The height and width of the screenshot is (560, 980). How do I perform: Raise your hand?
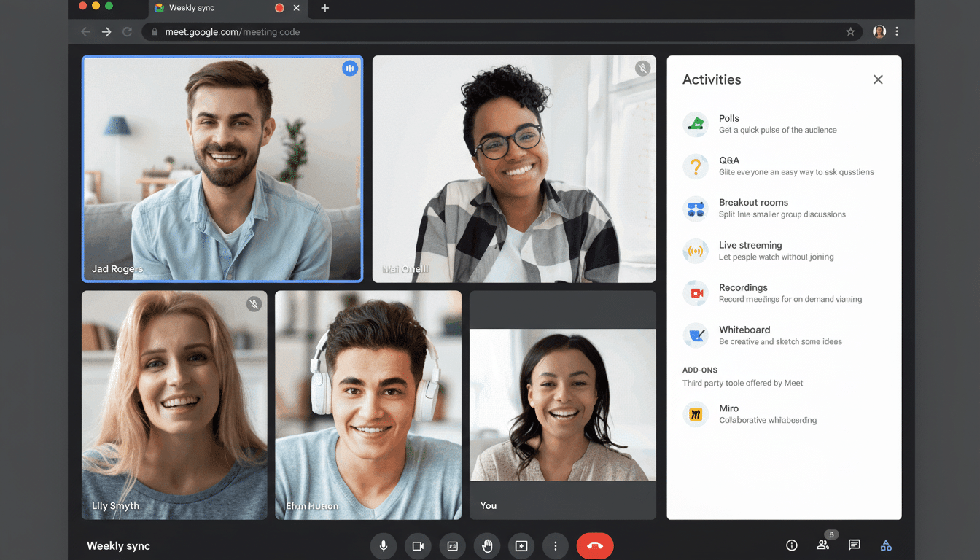click(486, 545)
